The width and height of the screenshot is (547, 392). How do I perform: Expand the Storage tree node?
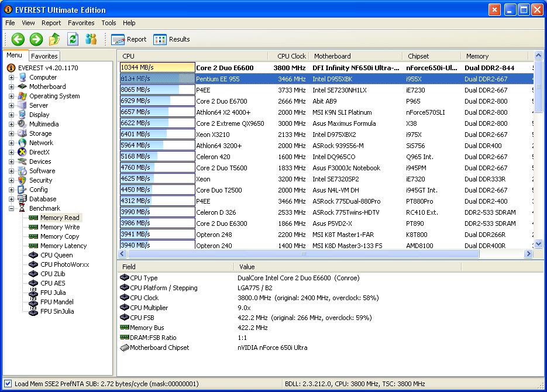pyautogui.click(x=11, y=133)
